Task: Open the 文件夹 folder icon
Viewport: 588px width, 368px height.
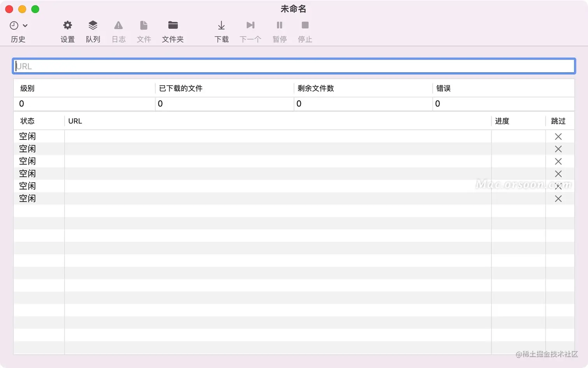Action: pos(173,25)
